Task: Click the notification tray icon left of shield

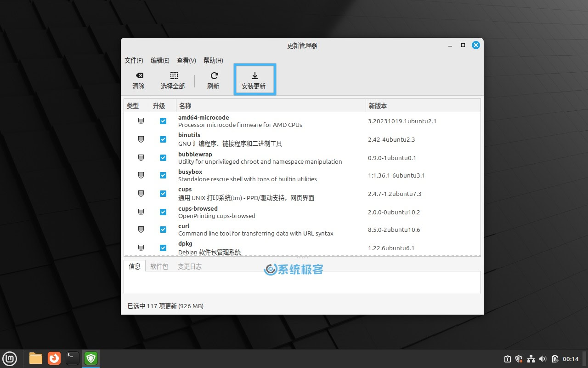Action: point(508,359)
